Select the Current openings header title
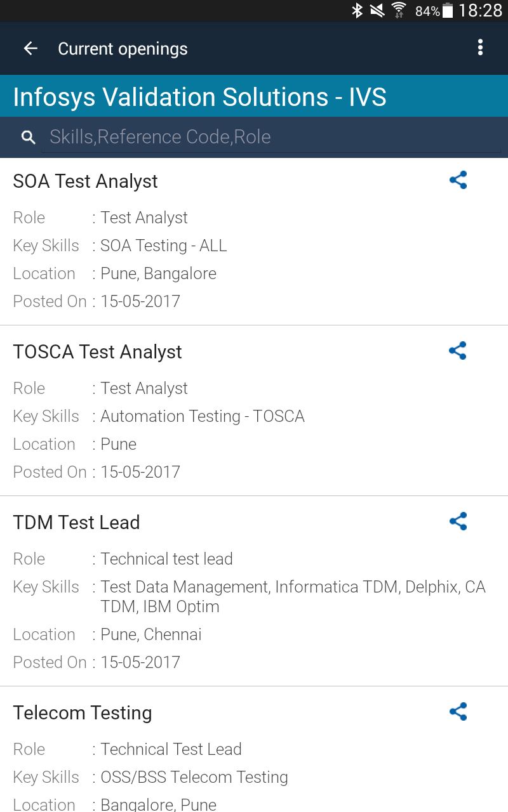The image size is (508, 812). coord(123,49)
